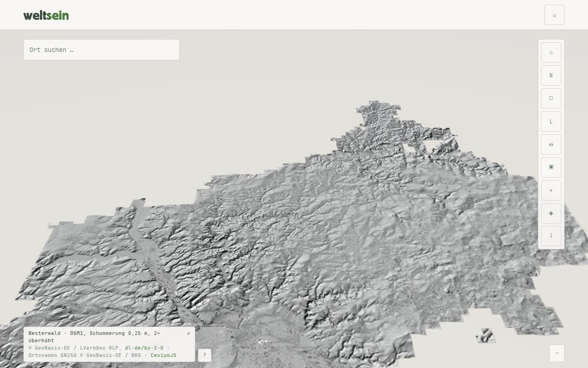Click the small diamond icon
The image size is (588, 368).
point(551,190)
